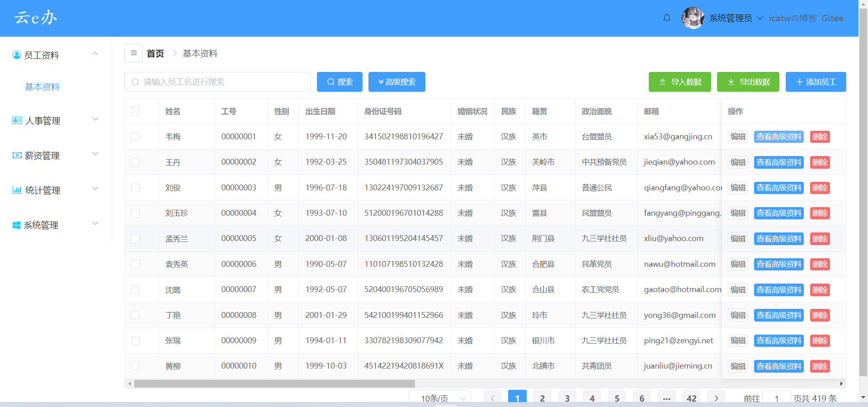868x407 pixels.
Task: Click the 姓名 column header
Action: coord(173,111)
